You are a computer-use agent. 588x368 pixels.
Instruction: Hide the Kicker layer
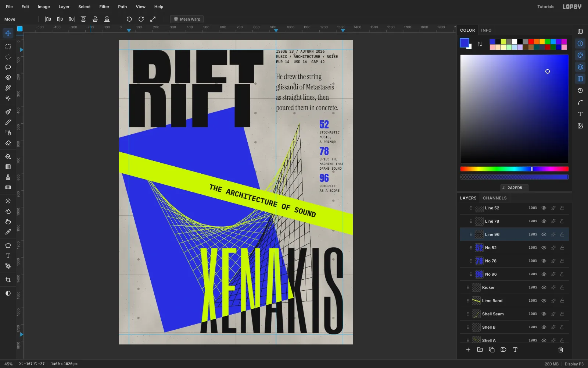click(x=544, y=287)
